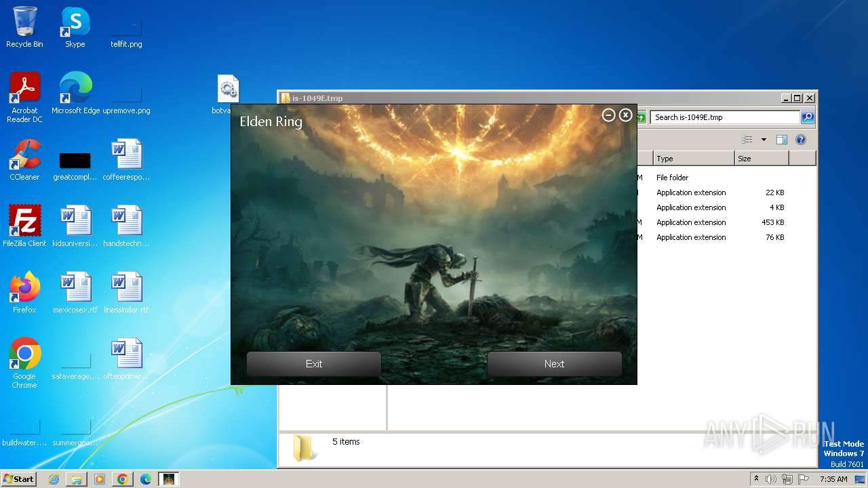
Task: Open Internet Explorer from taskbar
Action: 54,479
